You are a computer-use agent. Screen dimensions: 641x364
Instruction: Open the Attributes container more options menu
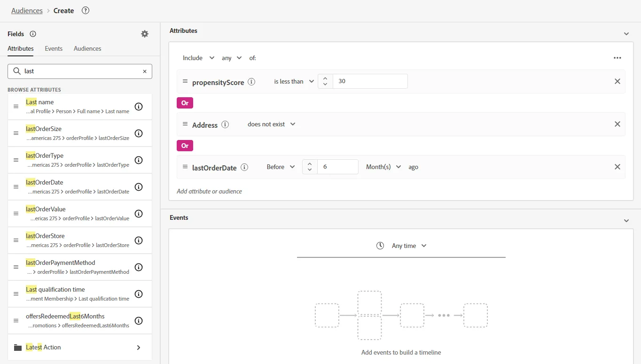pyautogui.click(x=618, y=58)
